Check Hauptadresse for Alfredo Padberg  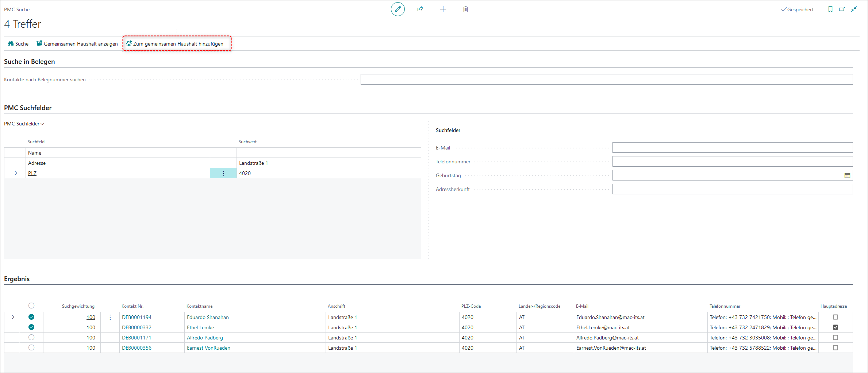pyautogui.click(x=836, y=338)
